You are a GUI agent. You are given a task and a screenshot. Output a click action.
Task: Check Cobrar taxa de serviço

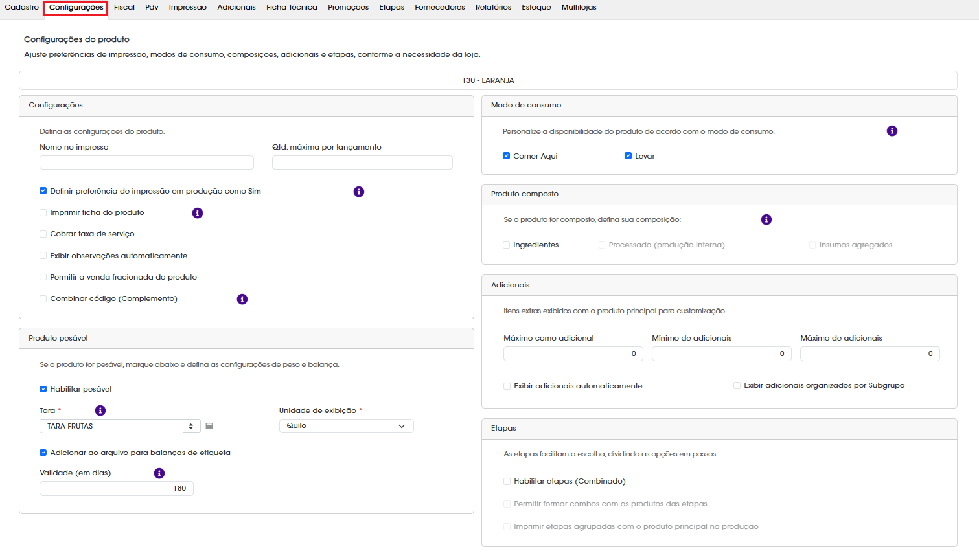pyautogui.click(x=43, y=234)
